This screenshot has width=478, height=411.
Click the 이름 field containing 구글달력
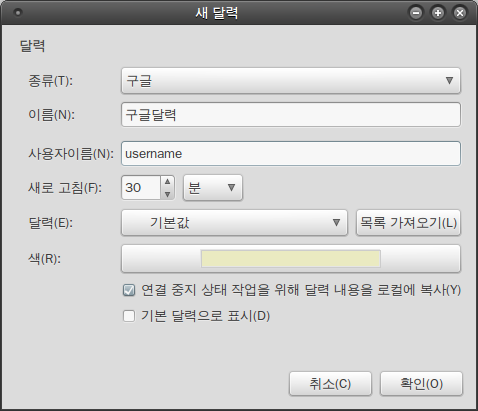coord(291,115)
